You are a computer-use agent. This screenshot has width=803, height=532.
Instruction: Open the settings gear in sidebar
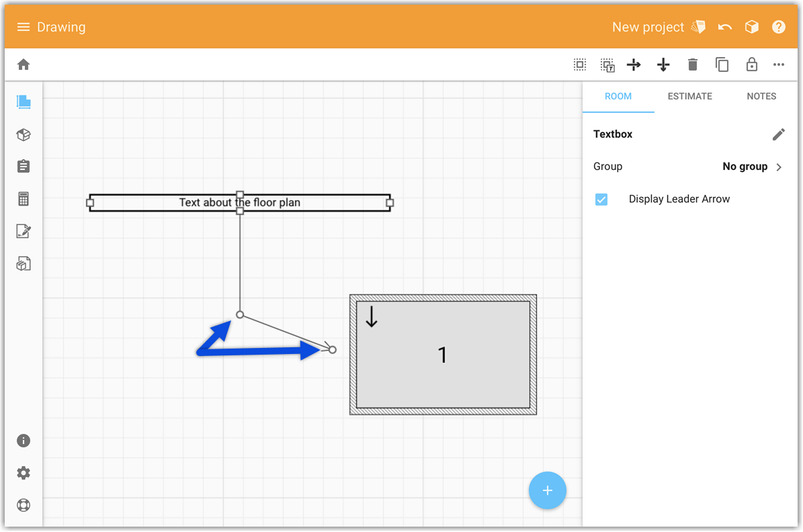[x=24, y=473]
